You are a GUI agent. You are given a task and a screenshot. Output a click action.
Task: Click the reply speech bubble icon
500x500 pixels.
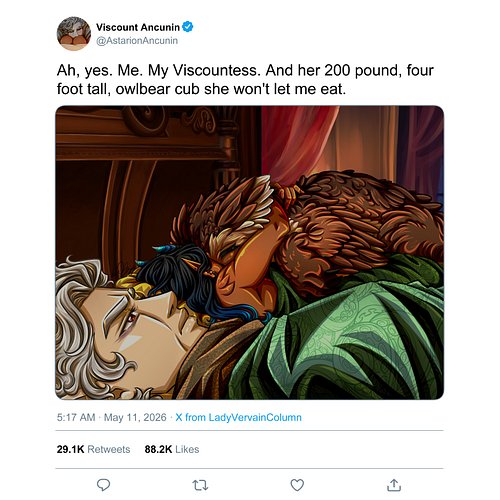point(103,485)
